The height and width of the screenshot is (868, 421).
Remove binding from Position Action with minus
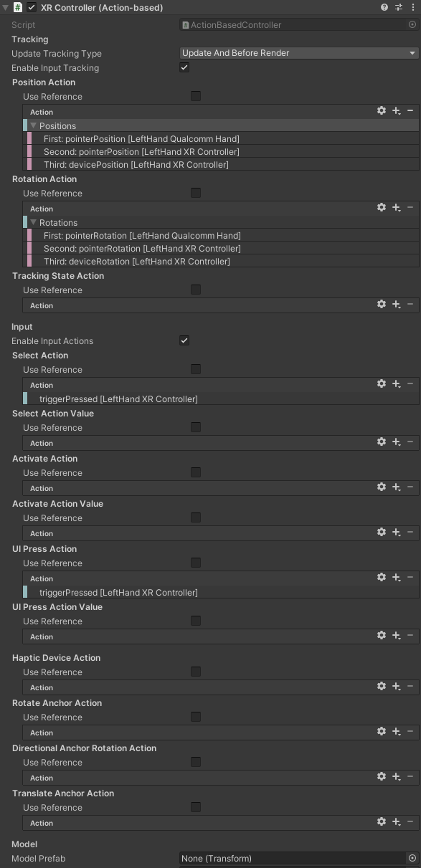coord(410,111)
